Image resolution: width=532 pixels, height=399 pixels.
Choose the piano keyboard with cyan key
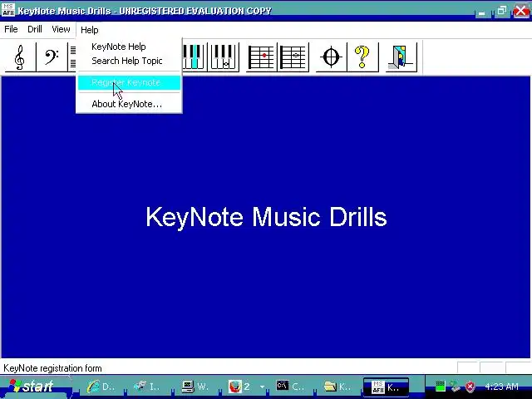(195, 57)
